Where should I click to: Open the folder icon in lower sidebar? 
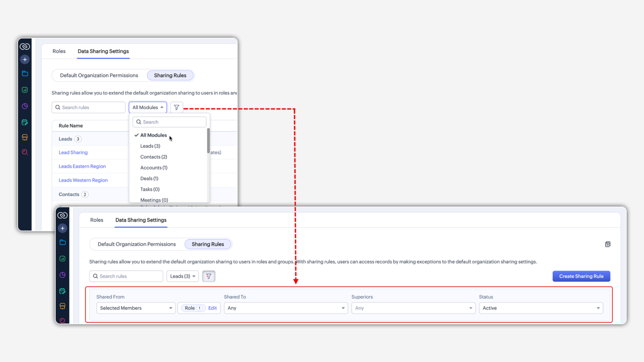(x=62, y=242)
